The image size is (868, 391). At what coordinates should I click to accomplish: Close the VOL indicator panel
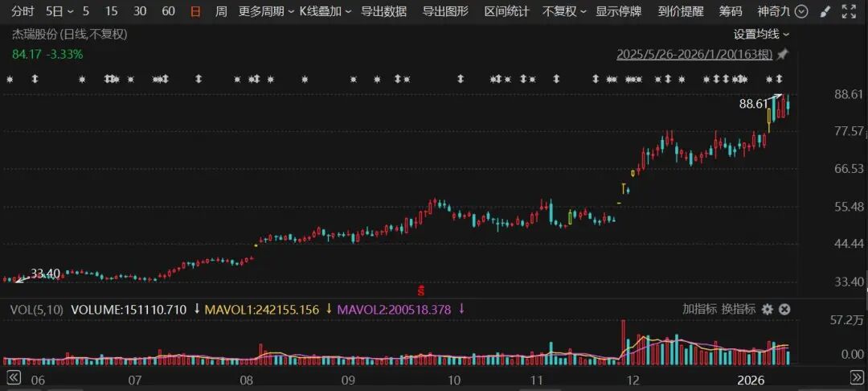pos(784,309)
